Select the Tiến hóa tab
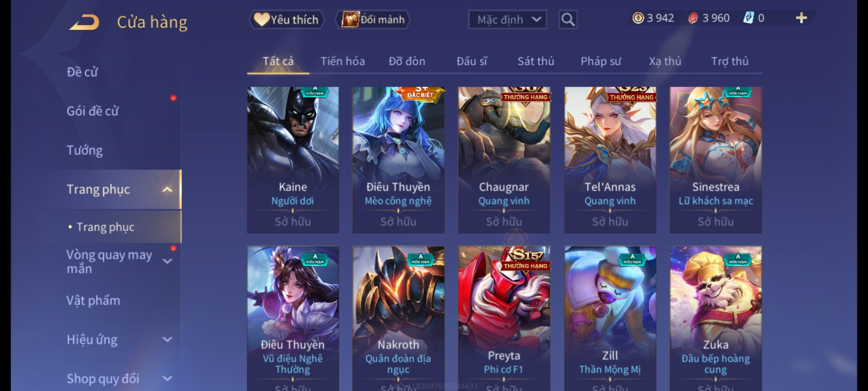The image size is (868, 391). (x=342, y=61)
